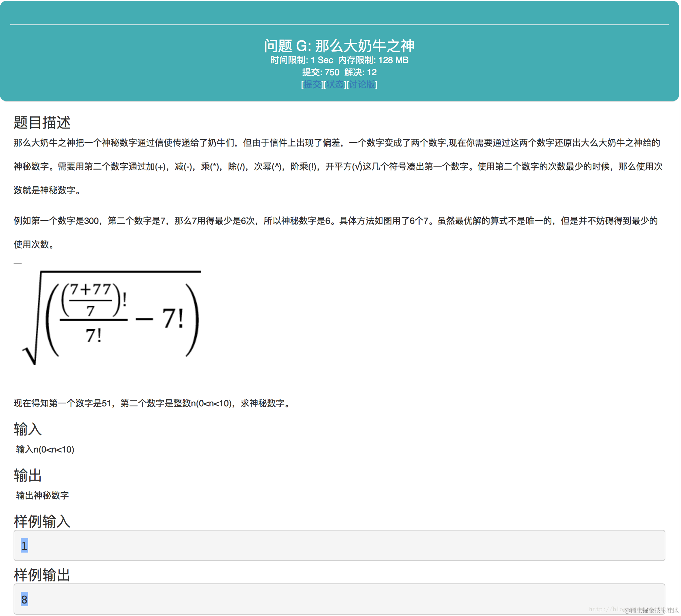The height and width of the screenshot is (616, 681).
Task: Select the solved count 解决: 12
Action: [x=360, y=72]
